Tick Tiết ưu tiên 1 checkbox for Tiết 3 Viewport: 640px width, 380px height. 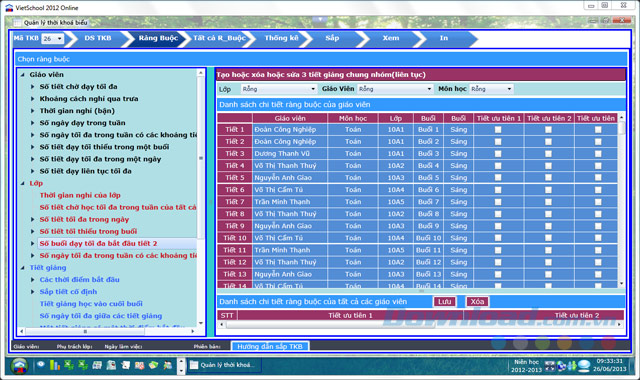(x=498, y=153)
